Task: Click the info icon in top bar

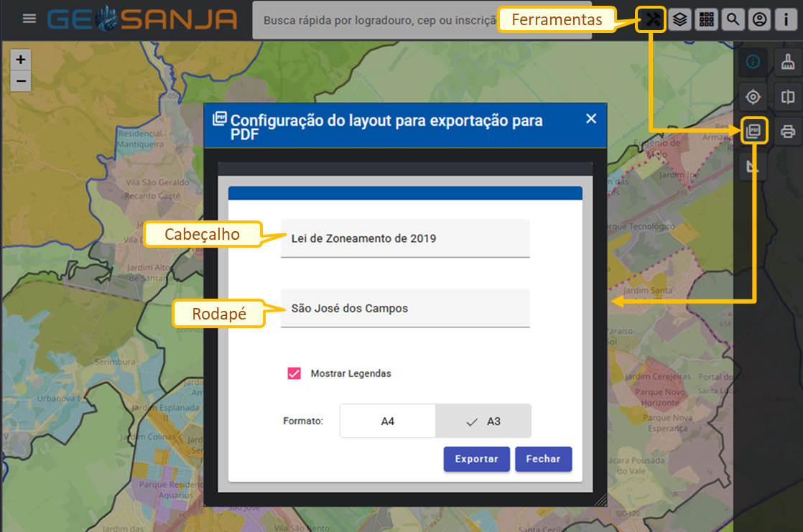Action: click(x=786, y=19)
